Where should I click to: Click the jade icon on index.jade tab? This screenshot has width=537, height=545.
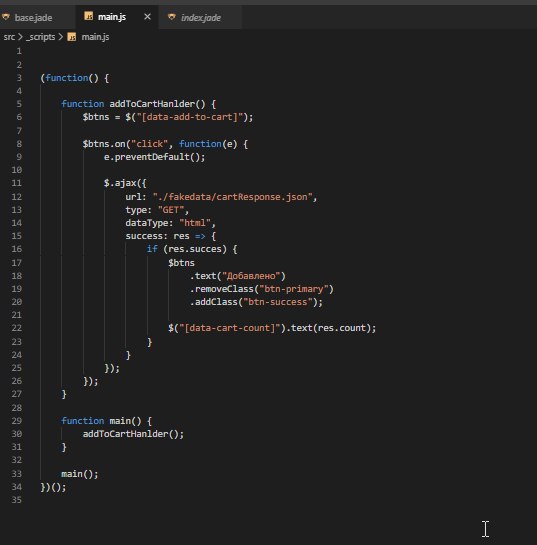(x=171, y=17)
